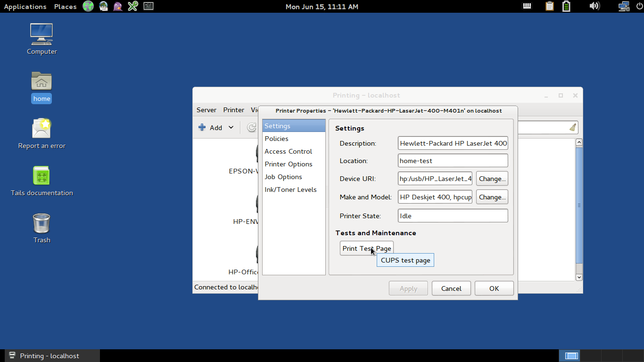Click the Make and Model field

[x=435, y=197]
